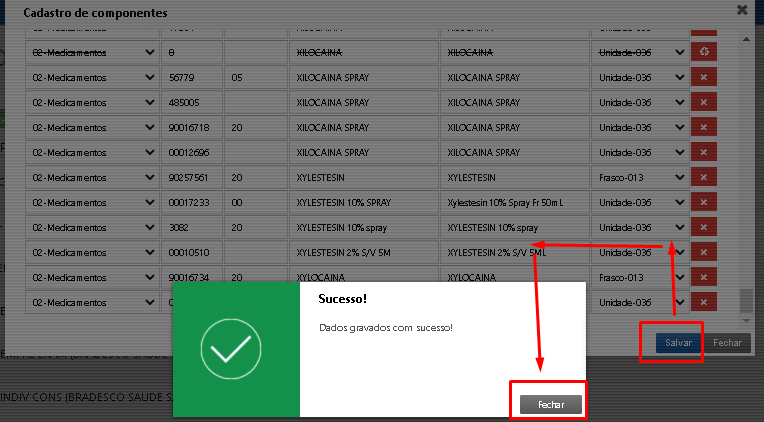Open the type dropdown for code 90257561
The image size is (764, 422).
92,177
